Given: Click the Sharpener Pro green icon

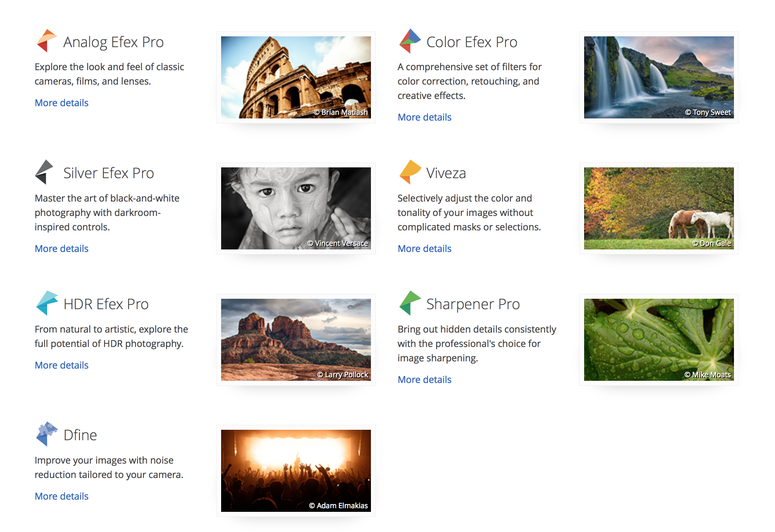Looking at the screenshot, I should click(409, 303).
